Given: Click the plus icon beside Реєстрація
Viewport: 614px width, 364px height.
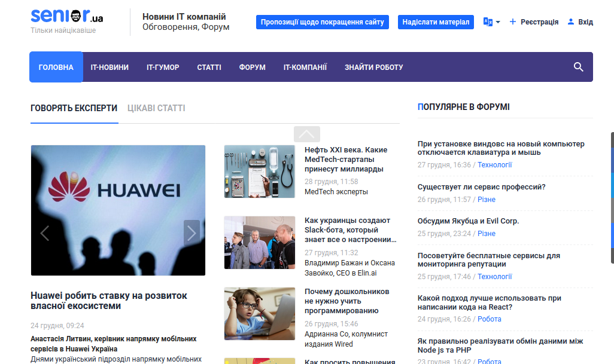Looking at the screenshot, I should point(513,22).
